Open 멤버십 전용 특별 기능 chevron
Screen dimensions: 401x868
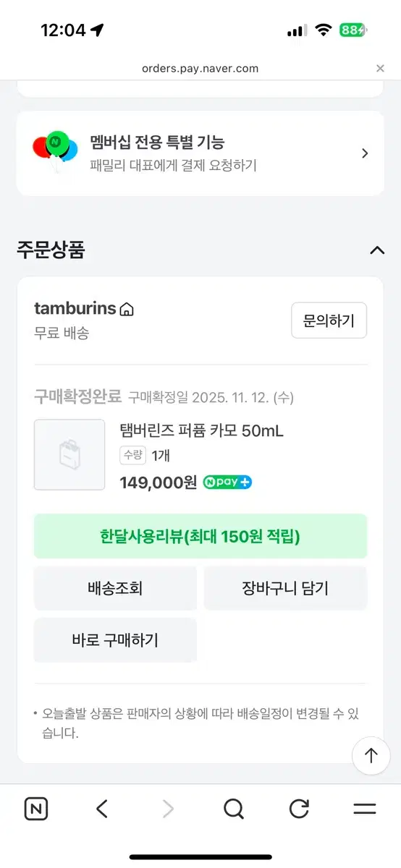[x=365, y=153]
